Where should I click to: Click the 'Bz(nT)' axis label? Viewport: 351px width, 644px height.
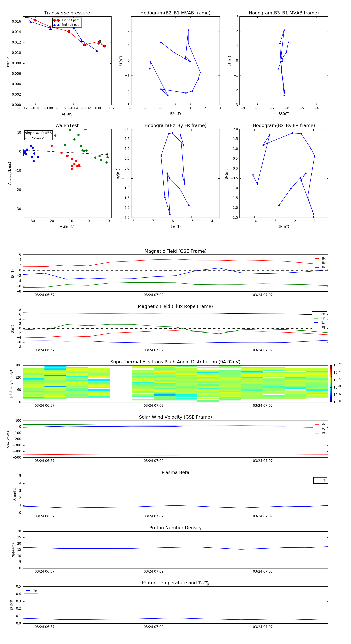[x=175, y=227]
